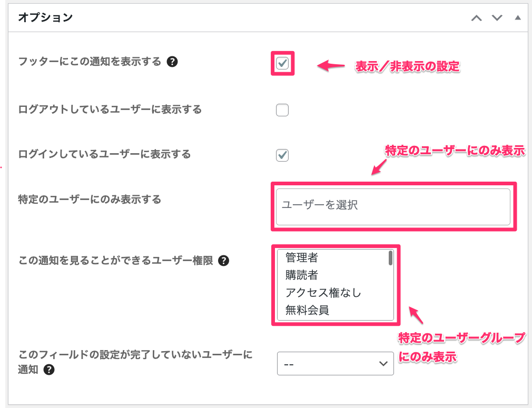Select 管理者 in the user role list
This screenshot has height=408, width=532.
click(302, 258)
